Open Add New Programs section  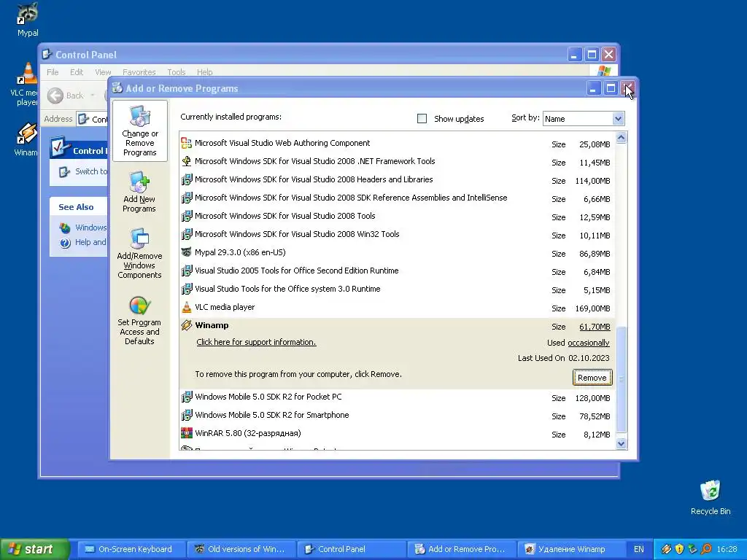[x=139, y=192]
